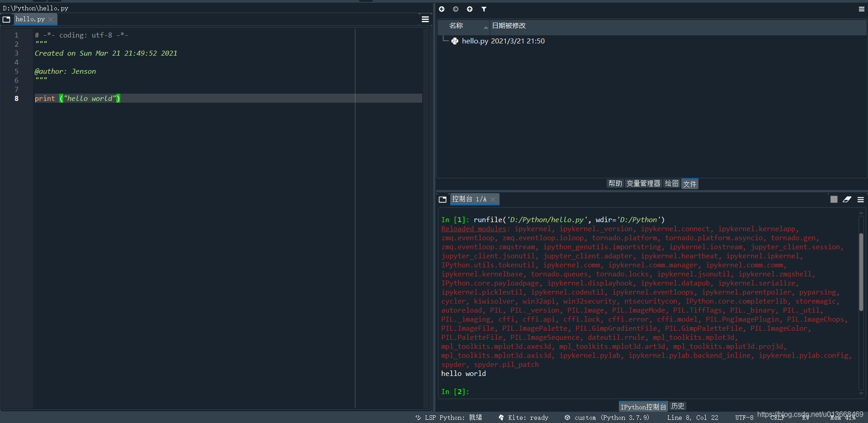Viewport: 868px width, 423px height.
Task: Click console browse tabs icon
Action: point(443,200)
